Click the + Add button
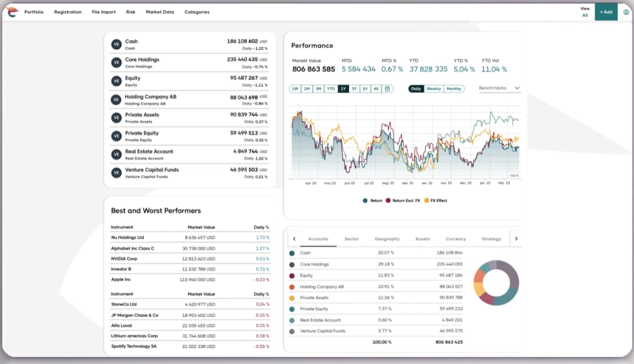The width and height of the screenshot is (634, 364). tap(606, 12)
